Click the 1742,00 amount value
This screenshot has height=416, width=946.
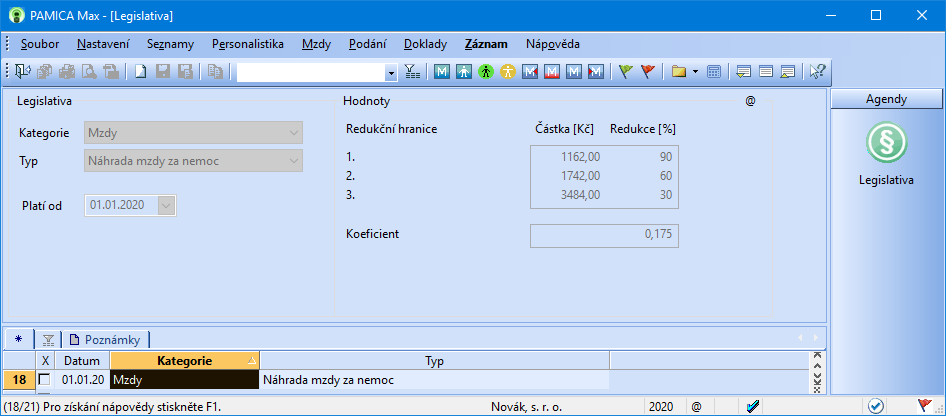pos(580,176)
